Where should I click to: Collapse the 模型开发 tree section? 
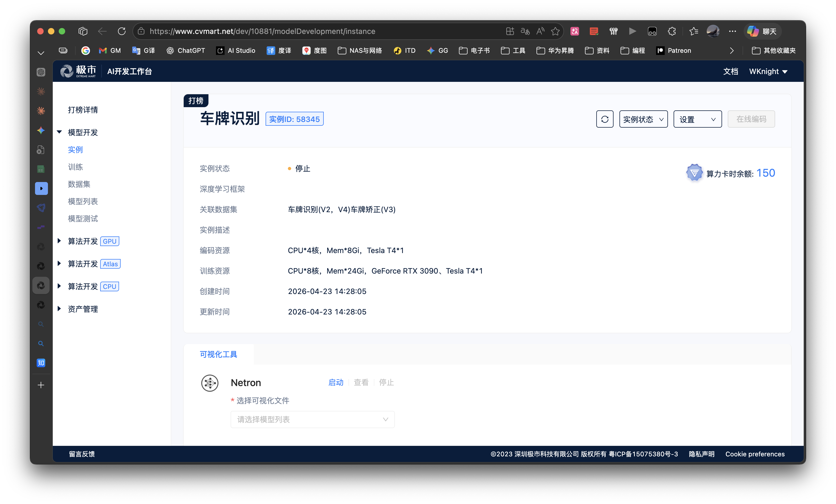[59, 132]
